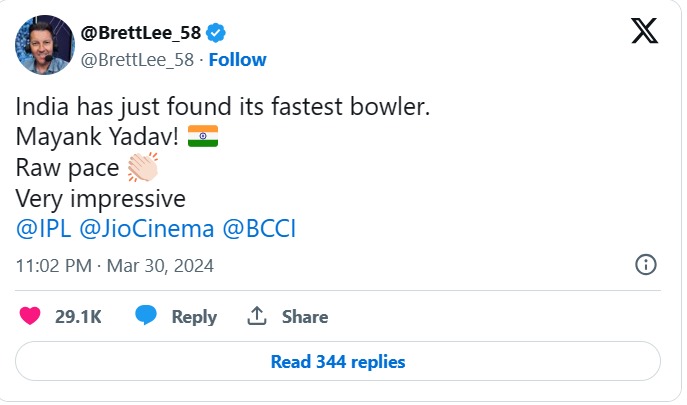
Task: Click the Reply text label
Action: pyautogui.click(x=194, y=317)
